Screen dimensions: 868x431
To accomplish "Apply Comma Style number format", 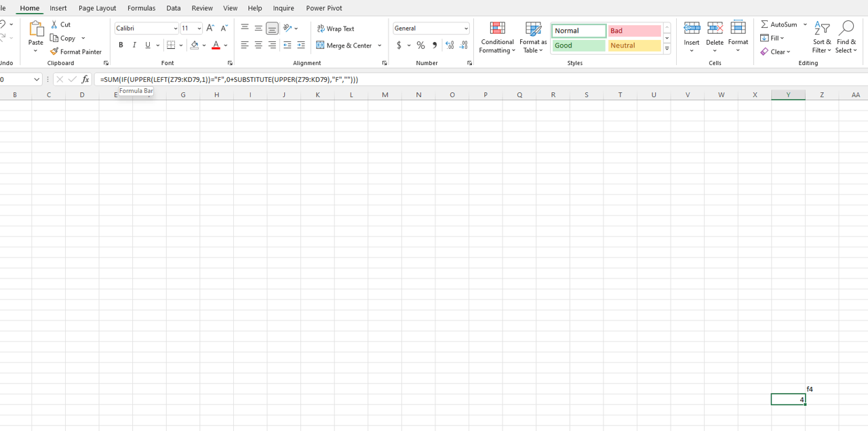I will point(435,45).
